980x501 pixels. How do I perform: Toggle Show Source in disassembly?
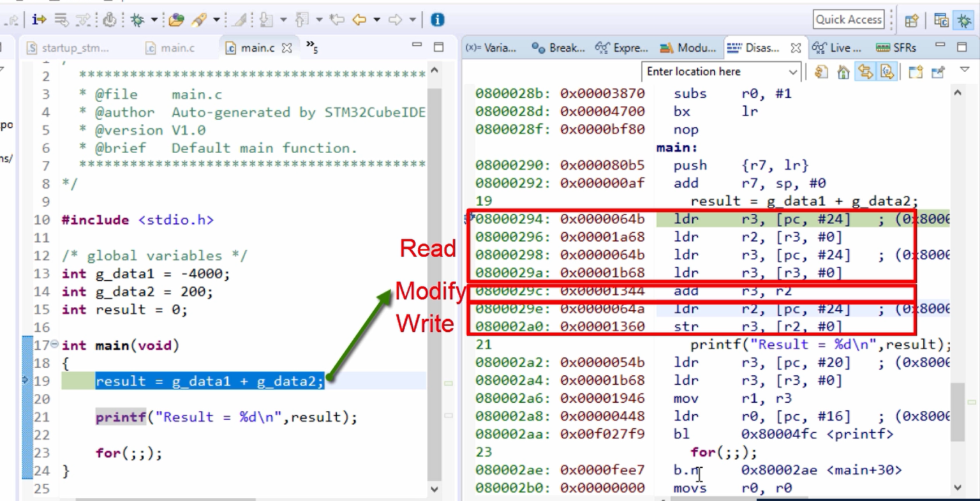pos(887,72)
